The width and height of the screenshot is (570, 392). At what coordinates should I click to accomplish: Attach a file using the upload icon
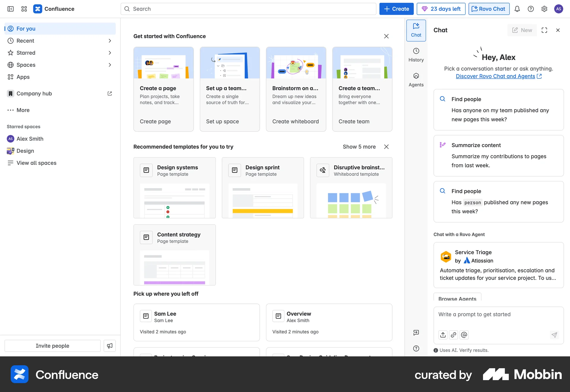click(443, 335)
